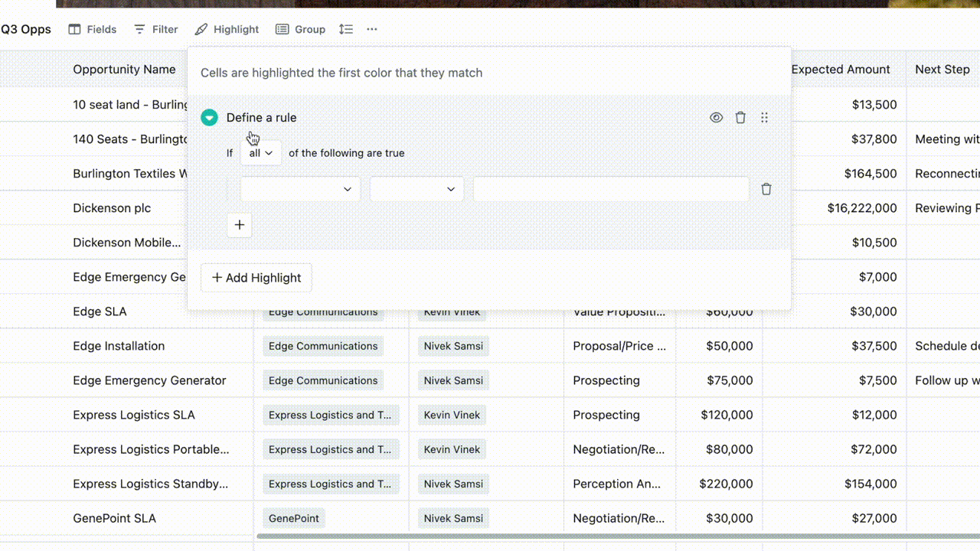The image size is (980, 551).
Task: Toggle the highlight rule visibility eye
Action: (716, 117)
